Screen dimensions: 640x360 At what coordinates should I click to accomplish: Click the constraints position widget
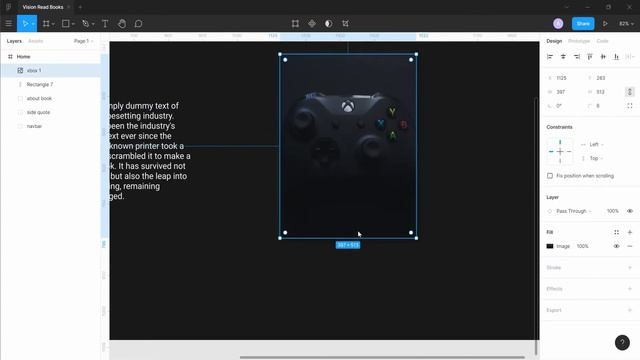pyautogui.click(x=560, y=151)
